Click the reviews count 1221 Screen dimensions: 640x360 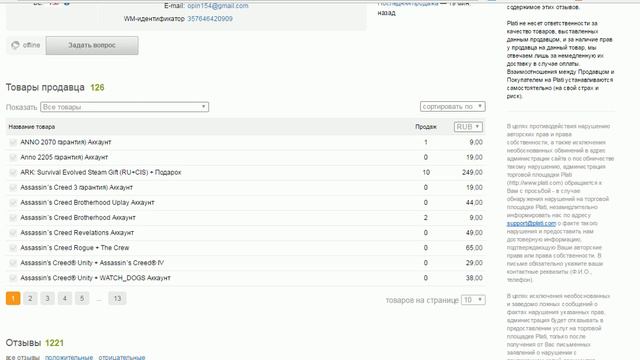[x=54, y=343]
